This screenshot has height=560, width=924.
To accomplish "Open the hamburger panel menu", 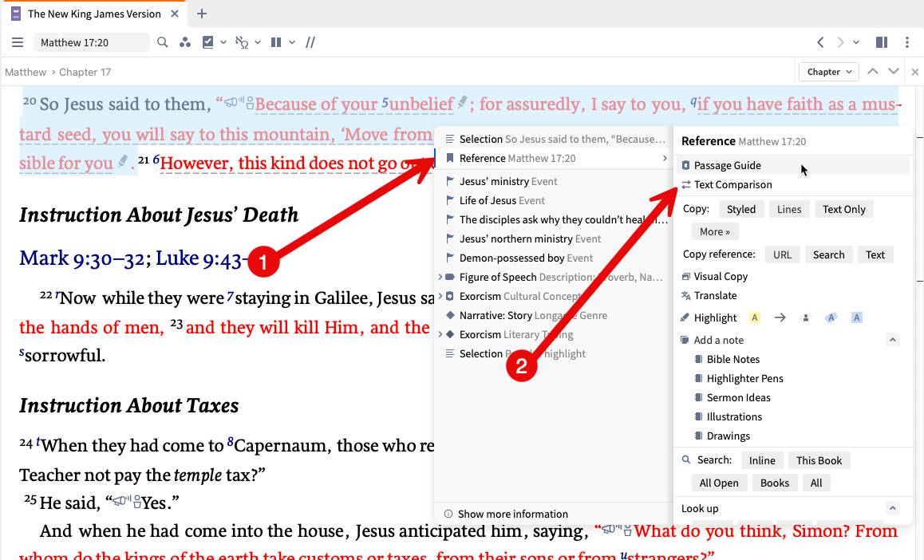I will (18, 42).
